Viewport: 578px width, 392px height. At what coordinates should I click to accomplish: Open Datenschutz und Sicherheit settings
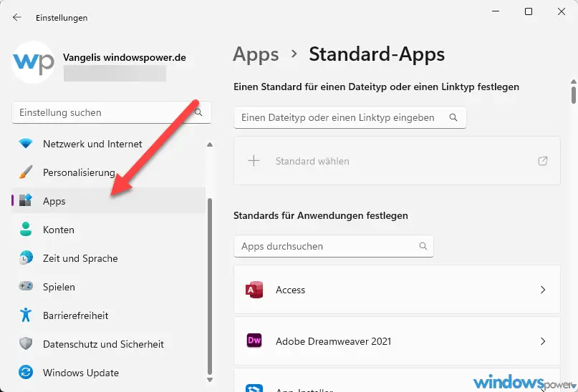coord(109,344)
